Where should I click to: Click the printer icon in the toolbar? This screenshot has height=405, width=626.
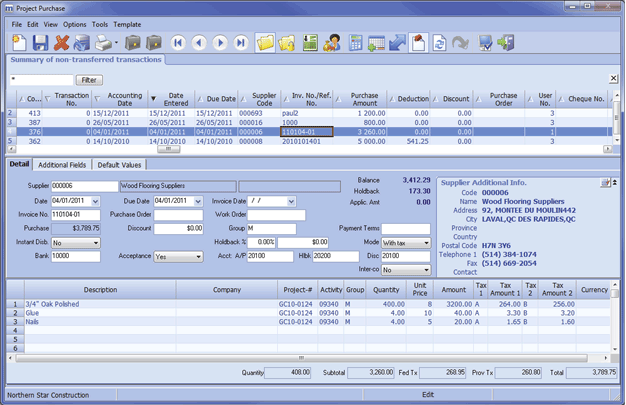(105, 42)
